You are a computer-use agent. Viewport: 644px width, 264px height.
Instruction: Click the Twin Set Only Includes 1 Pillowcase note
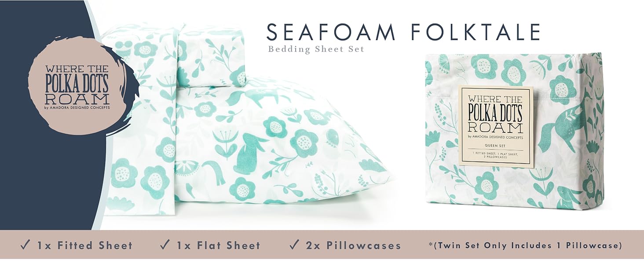click(x=526, y=245)
